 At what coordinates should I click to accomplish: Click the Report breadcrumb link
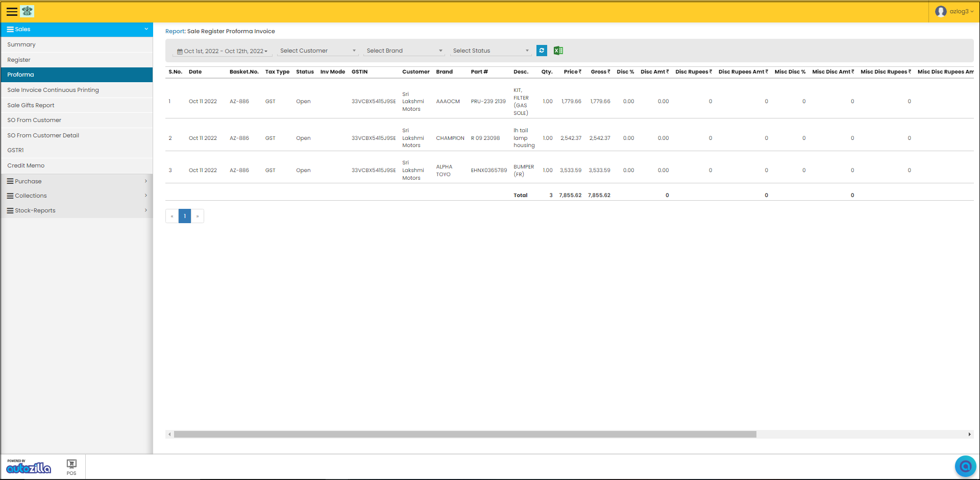pyautogui.click(x=174, y=31)
